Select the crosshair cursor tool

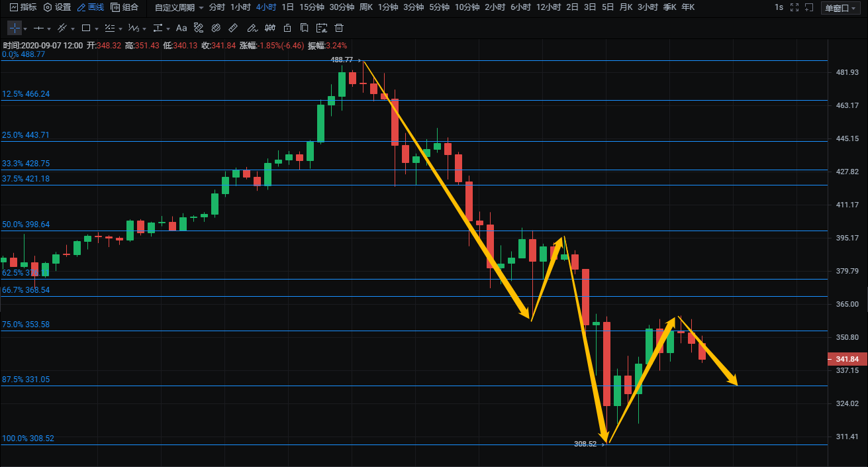(x=15, y=28)
